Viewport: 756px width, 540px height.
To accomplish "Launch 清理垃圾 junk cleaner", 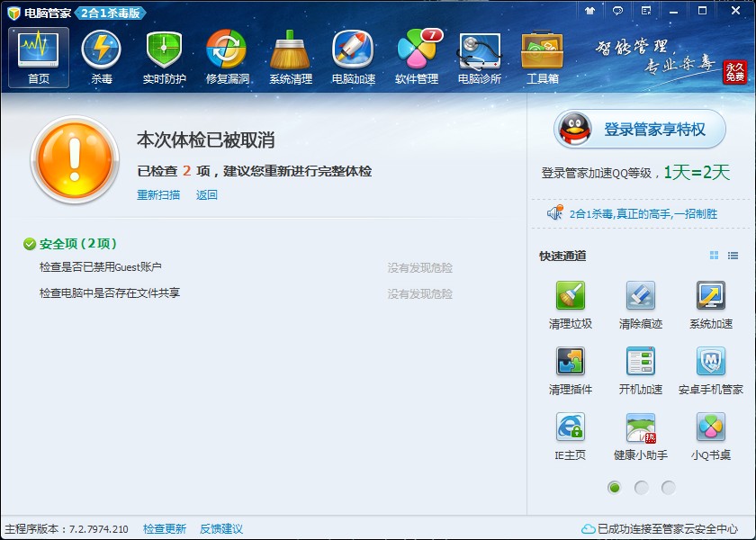I will point(571,305).
